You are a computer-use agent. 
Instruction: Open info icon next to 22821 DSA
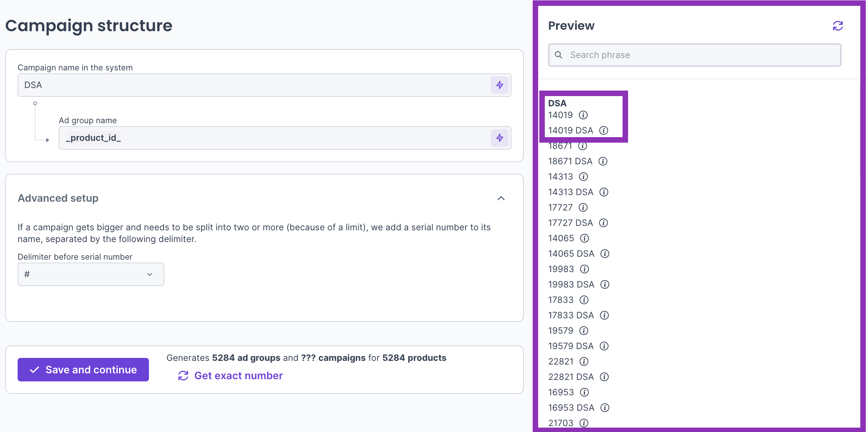(604, 377)
